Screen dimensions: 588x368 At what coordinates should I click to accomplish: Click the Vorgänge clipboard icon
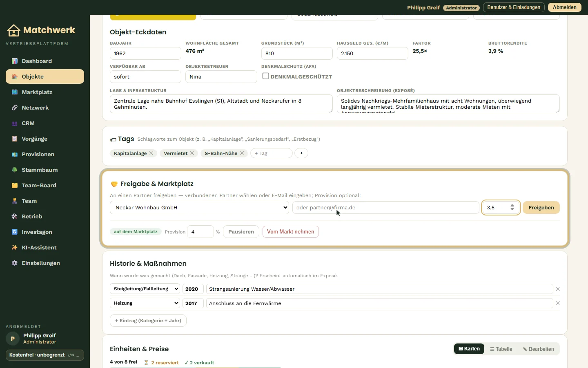[x=15, y=139]
